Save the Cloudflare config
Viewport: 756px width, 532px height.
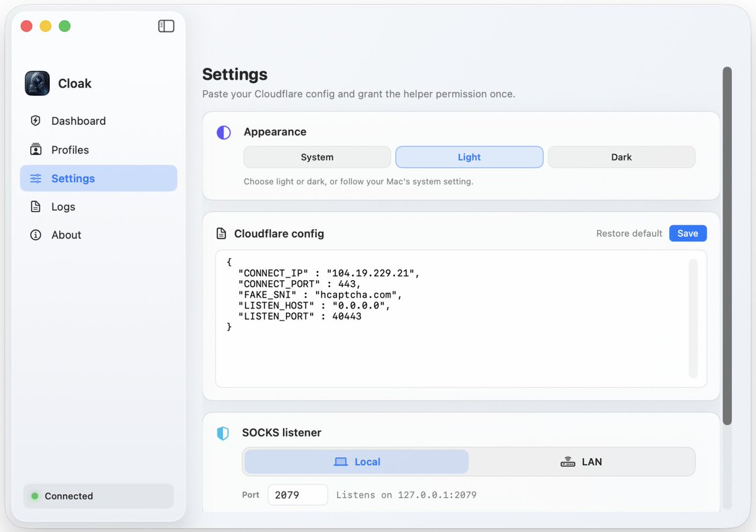click(688, 234)
